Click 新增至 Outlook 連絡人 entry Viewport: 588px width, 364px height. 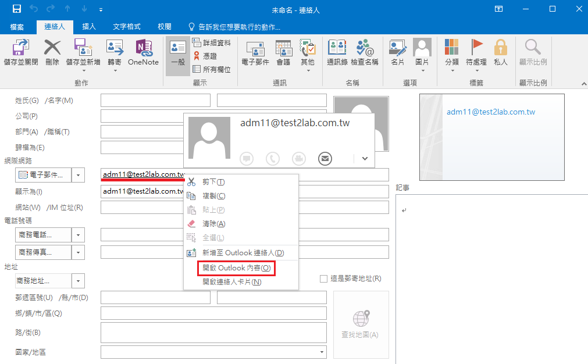click(x=241, y=252)
